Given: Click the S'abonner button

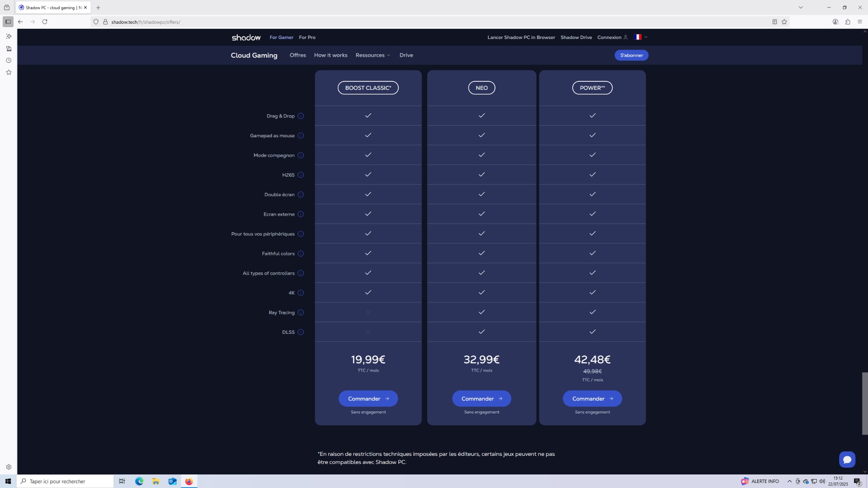Looking at the screenshot, I should (x=631, y=55).
